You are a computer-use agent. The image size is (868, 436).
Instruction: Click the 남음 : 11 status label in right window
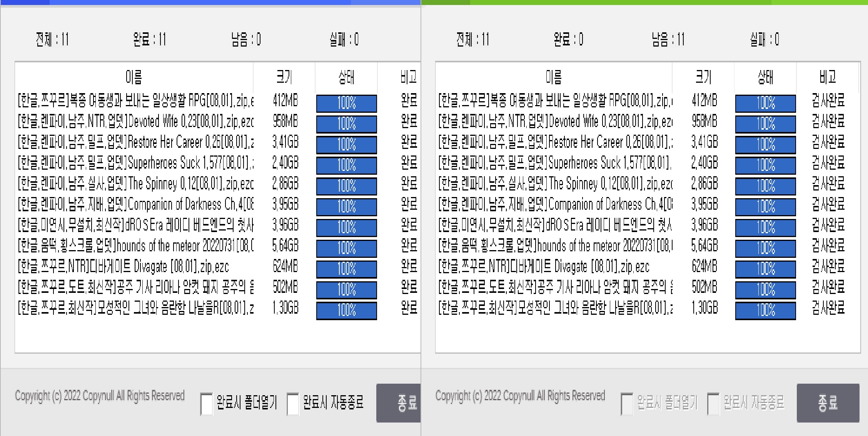[x=668, y=38]
